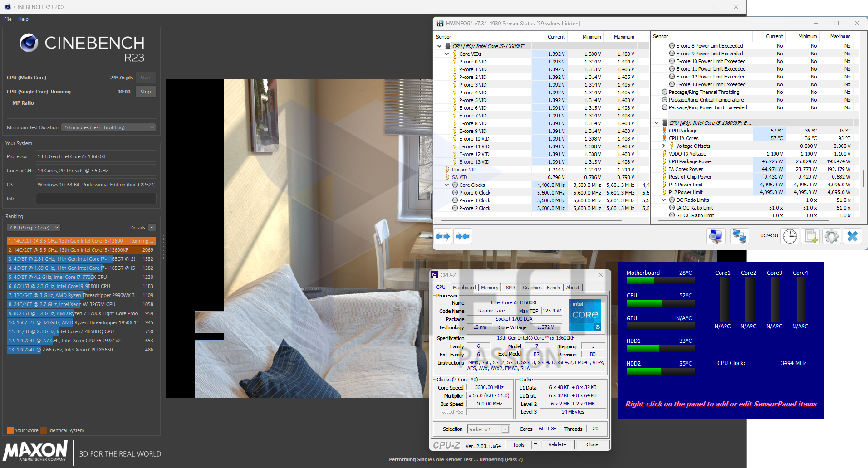Click the shrink columns inward-arrows icon
This screenshot has height=468, width=868.
tap(462, 236)
